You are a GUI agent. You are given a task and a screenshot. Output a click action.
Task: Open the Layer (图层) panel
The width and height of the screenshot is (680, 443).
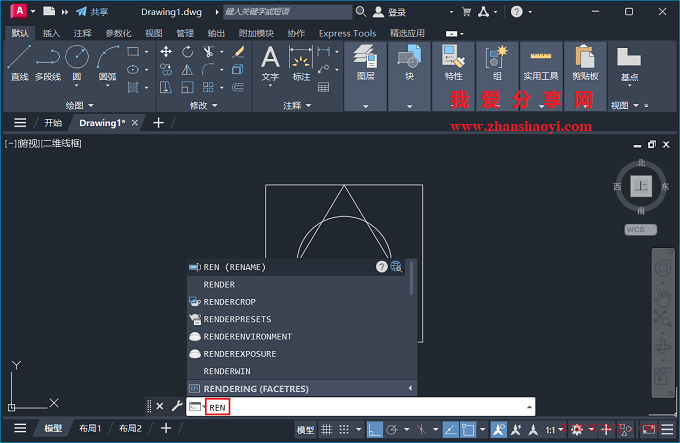pos(366,76)
